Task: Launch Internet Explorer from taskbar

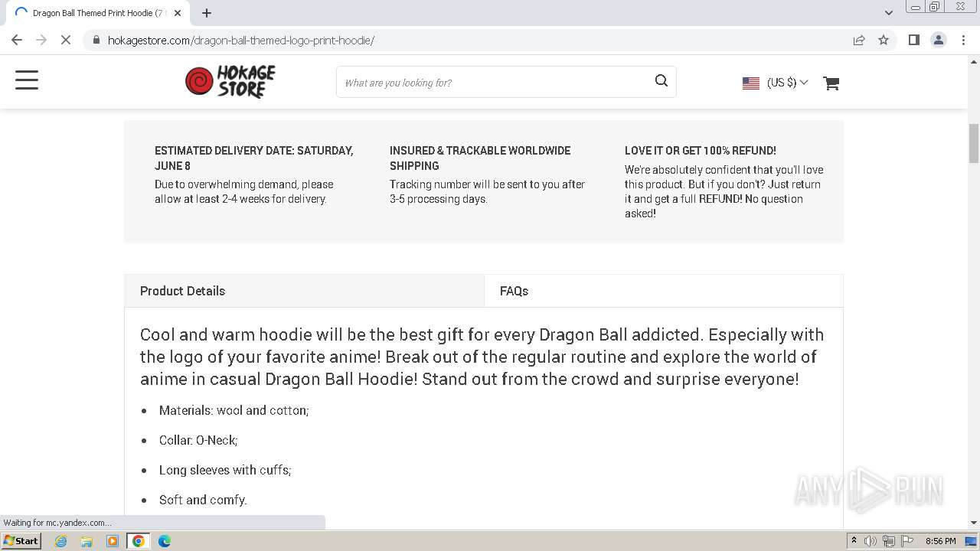Action: (x=61, y=541)
